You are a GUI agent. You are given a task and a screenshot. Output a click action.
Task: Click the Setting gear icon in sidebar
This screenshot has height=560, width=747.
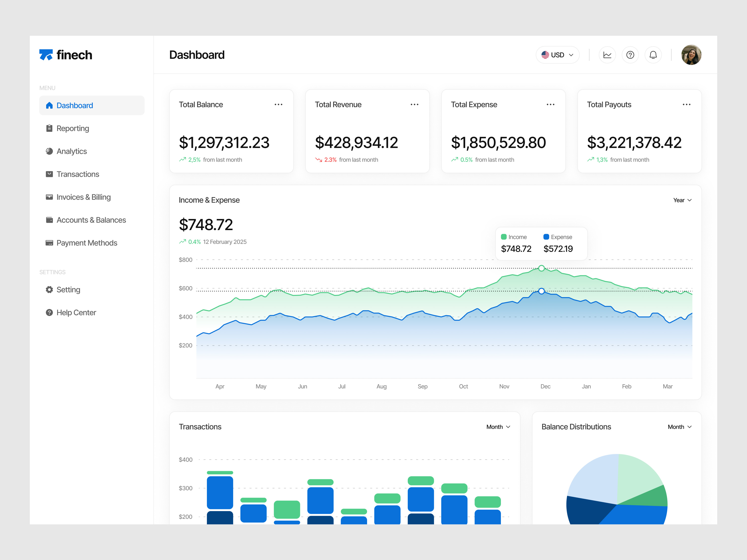tap(49, 290)
